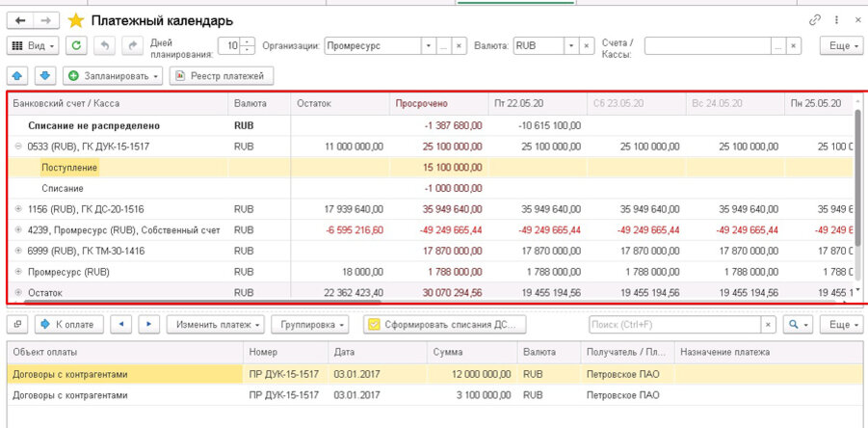The height and width of the screenshot is (428, 868).
Task: Select the Списание row
Action: pos(430,188)
